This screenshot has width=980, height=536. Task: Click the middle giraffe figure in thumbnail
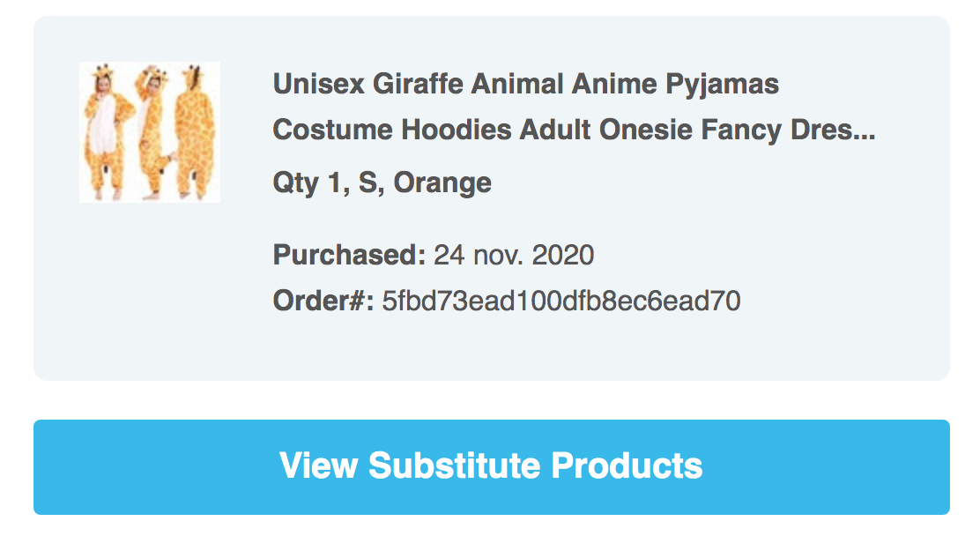tap(150, 132)
